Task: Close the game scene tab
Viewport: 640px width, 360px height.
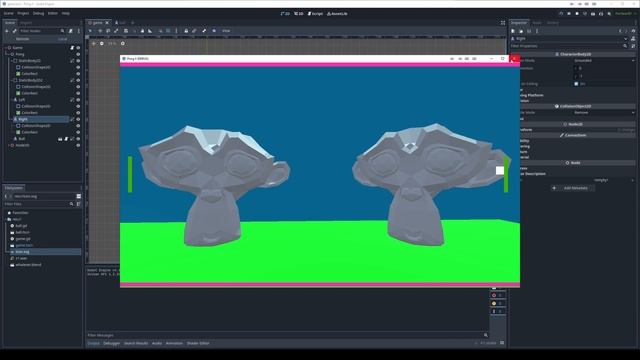Action: (107, 23)
